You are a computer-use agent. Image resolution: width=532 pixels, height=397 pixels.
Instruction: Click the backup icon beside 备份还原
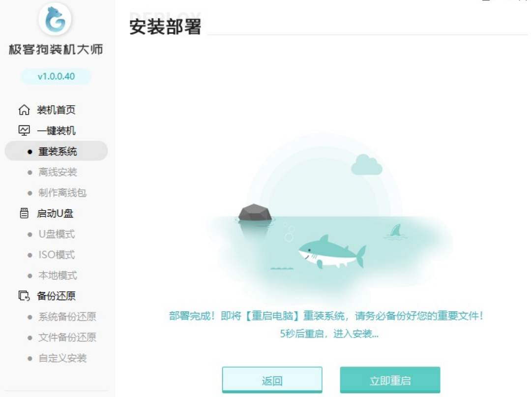click(24, 296)
